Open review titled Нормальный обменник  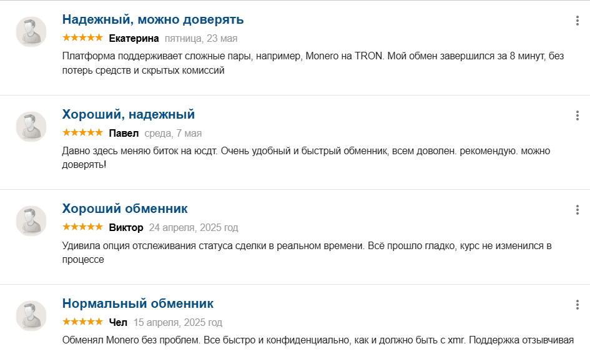138,303
